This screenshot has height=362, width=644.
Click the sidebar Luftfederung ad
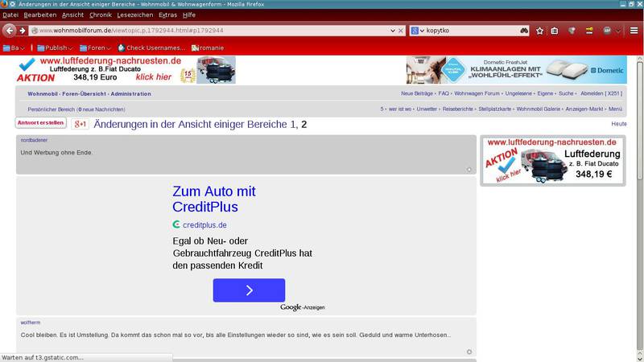[x=553, y=160]
